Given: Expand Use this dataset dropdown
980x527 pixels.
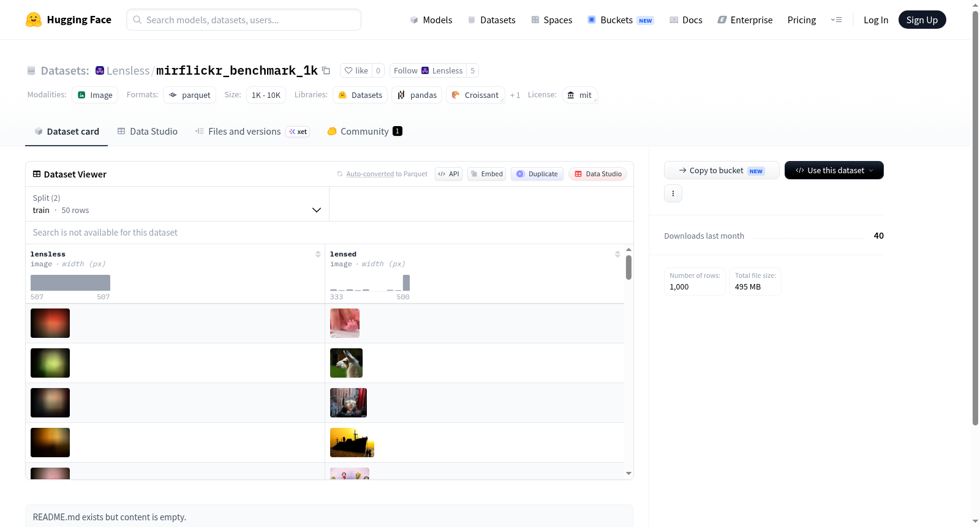Looking at the screenshot, I should (x=834, y=170).
